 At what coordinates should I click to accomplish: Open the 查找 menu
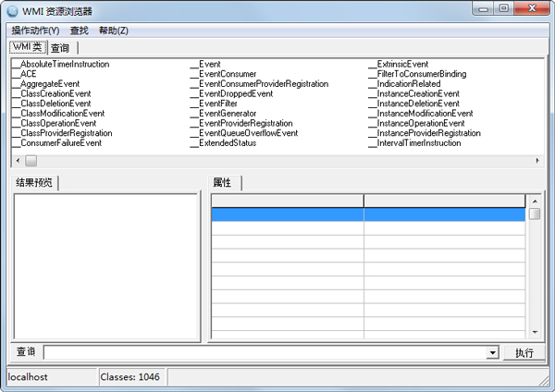tap(80, 31)
